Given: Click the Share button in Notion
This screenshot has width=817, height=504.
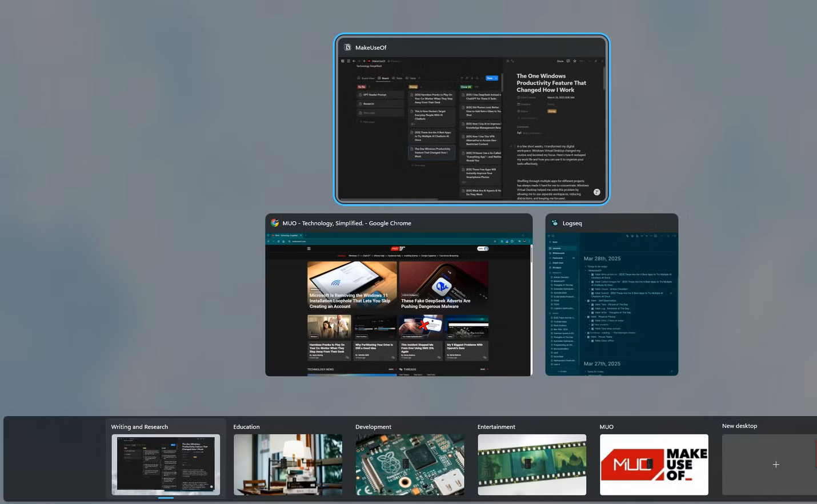Looking at the screenshot, I should 560,61.
